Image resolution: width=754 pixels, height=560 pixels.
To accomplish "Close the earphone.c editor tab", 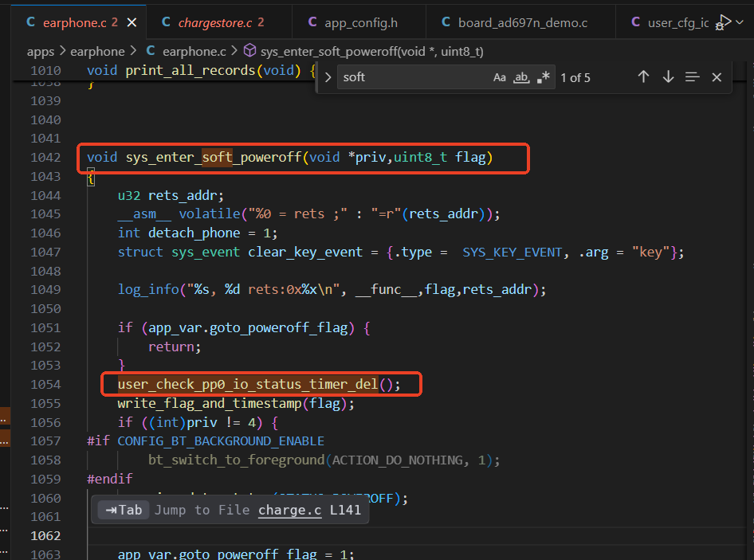I will [x=132, y=22].
